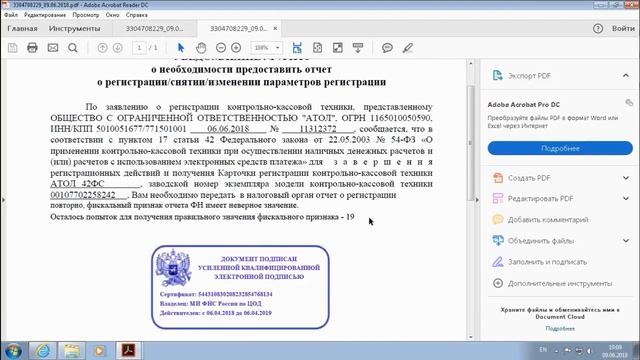The width and height of the screenshot is (640, 360).
Task: Open the Windows Start button
Action: 13,351
